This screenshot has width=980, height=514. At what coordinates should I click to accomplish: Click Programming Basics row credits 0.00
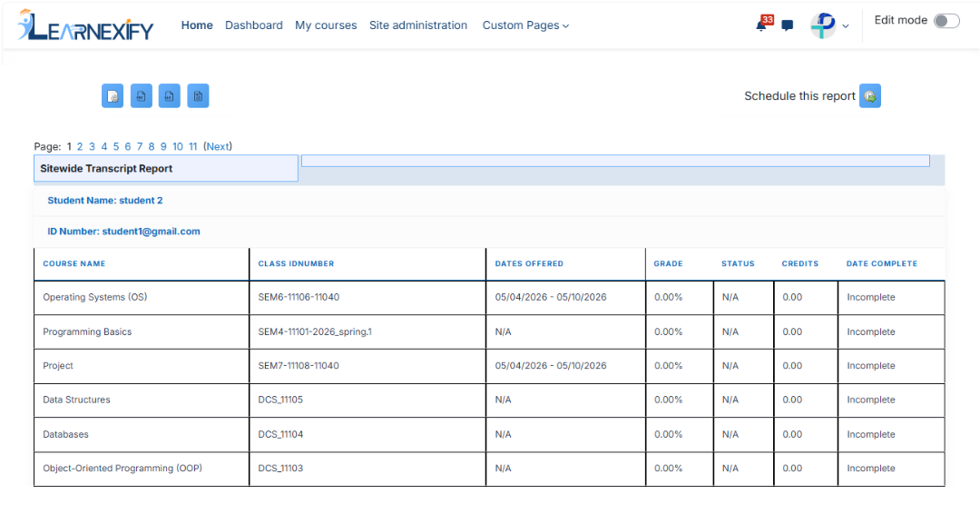tap(792, 332)
